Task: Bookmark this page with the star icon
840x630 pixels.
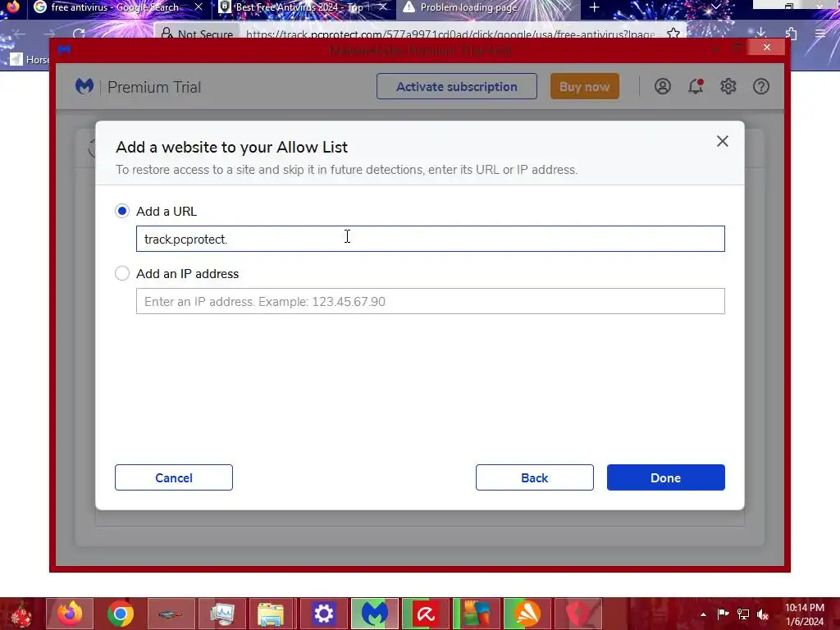Action: [673, 34]
